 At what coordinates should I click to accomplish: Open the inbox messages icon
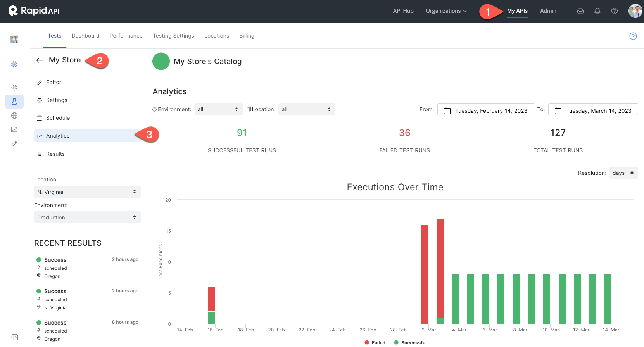pyautogui.click(x=580, y=11)
